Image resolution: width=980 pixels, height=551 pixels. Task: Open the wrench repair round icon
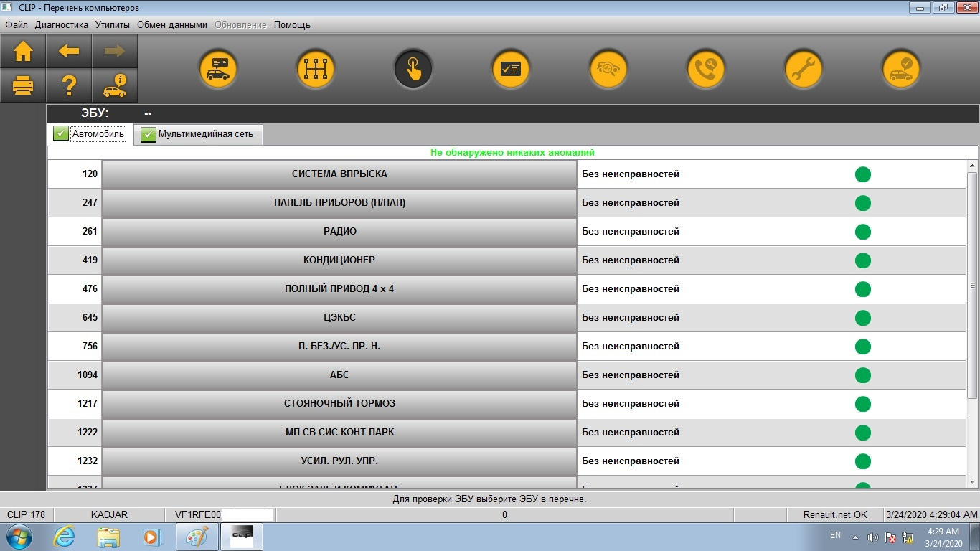point(804,69)
